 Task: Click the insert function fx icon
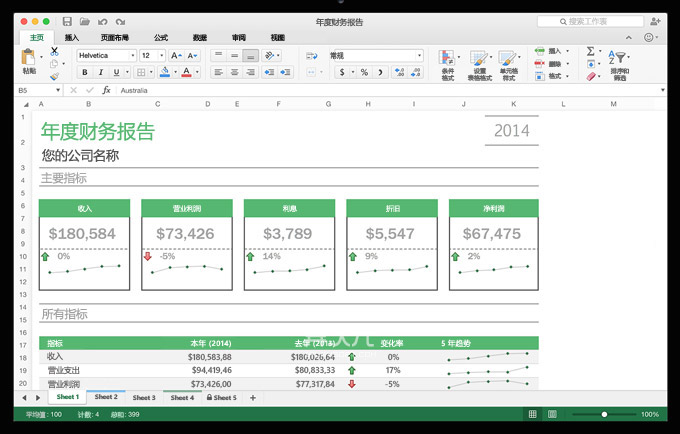click(x=106, y=90)
